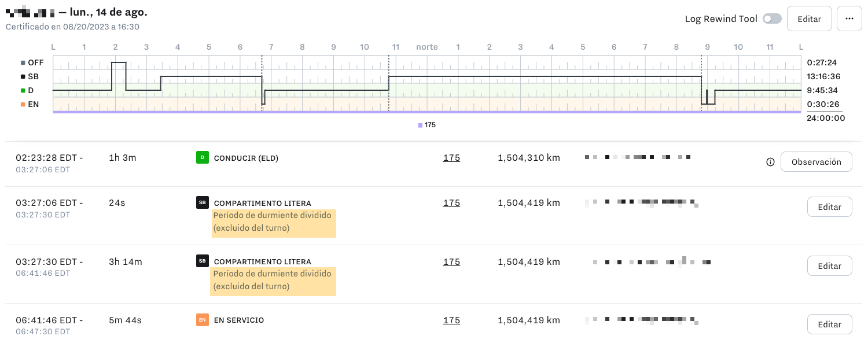Click the orange EN badge on EN SERVICIO row
The height and width of the screenshot is (347, 868).
click(x=202, y=319)
